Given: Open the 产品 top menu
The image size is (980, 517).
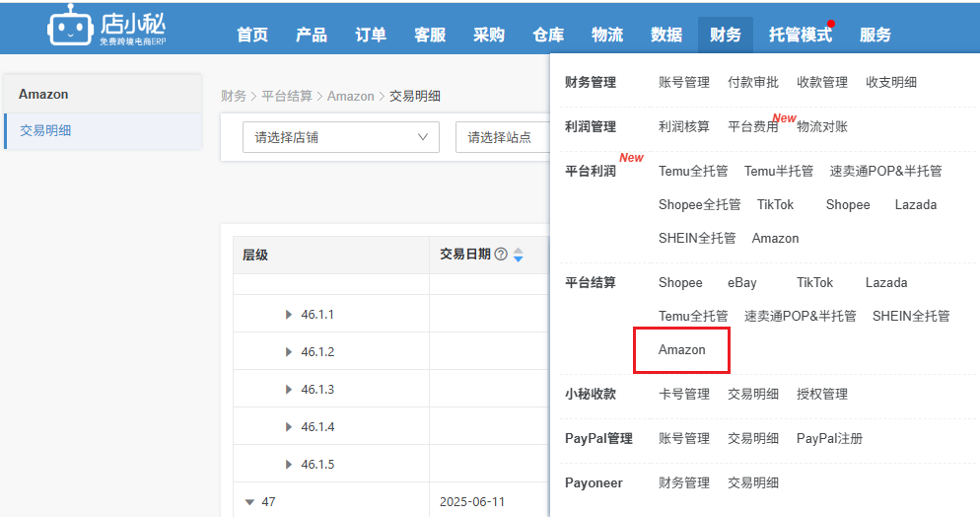Looking at the screenshot, I should click(312, 35).
